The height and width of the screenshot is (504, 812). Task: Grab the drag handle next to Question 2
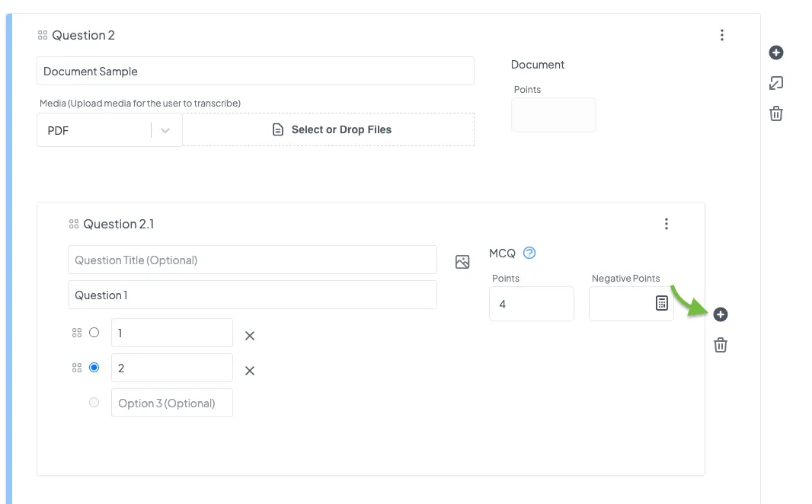click(x=43, y=35)
